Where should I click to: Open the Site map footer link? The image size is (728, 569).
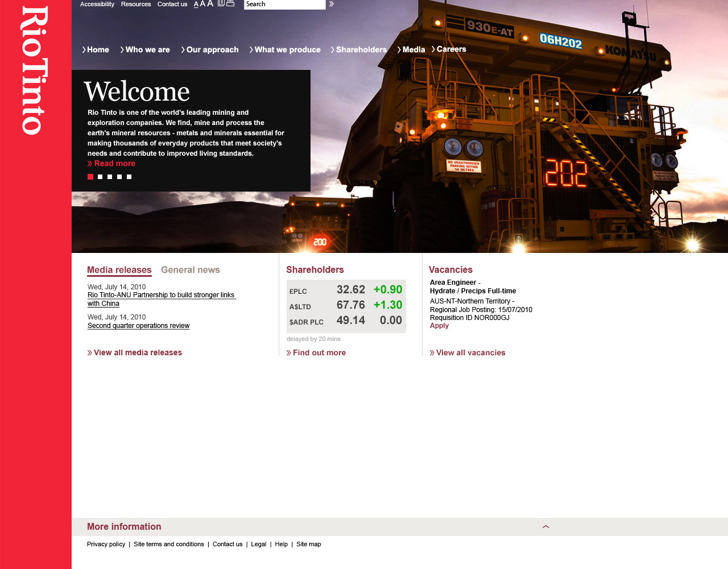tap(309, 544)
